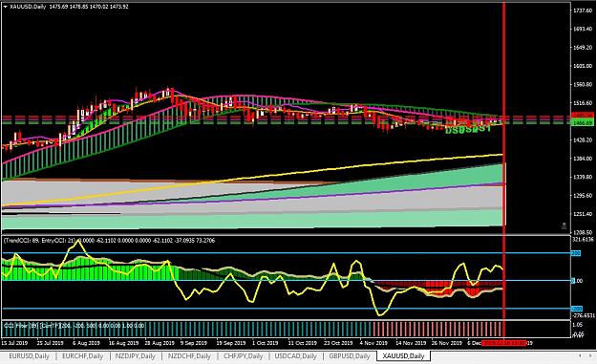Image resolution: width=597 pixels, height=364 pixels.
Task: Switch to the CHFJPY,Daily chart tab
Action: pyautogui.click(x=243, y=356)
